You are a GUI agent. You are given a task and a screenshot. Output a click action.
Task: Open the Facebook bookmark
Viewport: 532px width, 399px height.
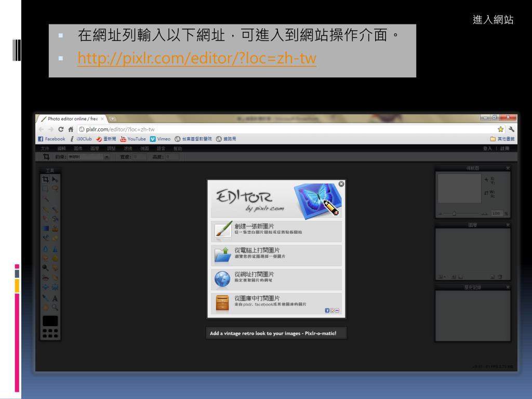click(51, 139)
